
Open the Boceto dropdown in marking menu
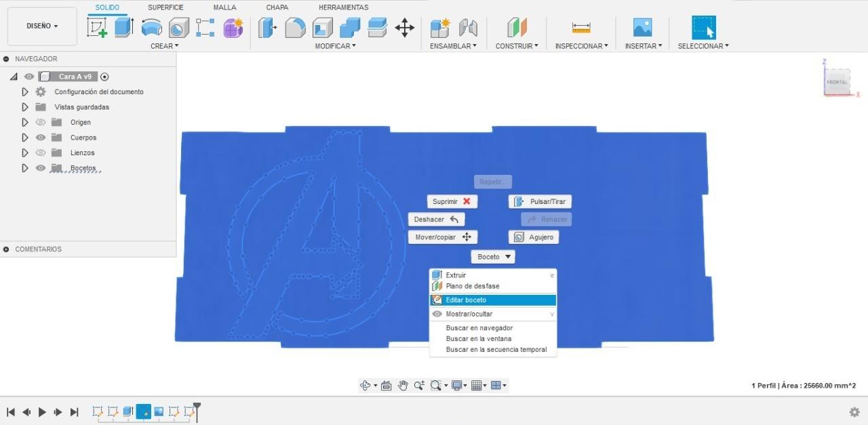coord(493,257)
